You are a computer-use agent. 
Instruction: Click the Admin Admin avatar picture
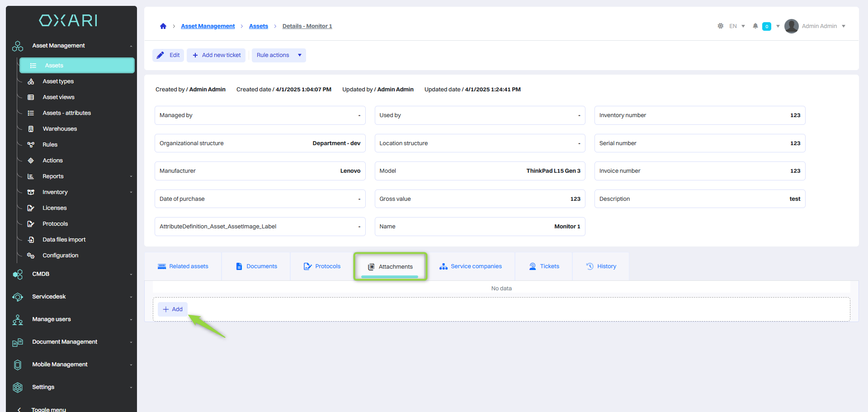pyautogui.click(x=791, y=26)
